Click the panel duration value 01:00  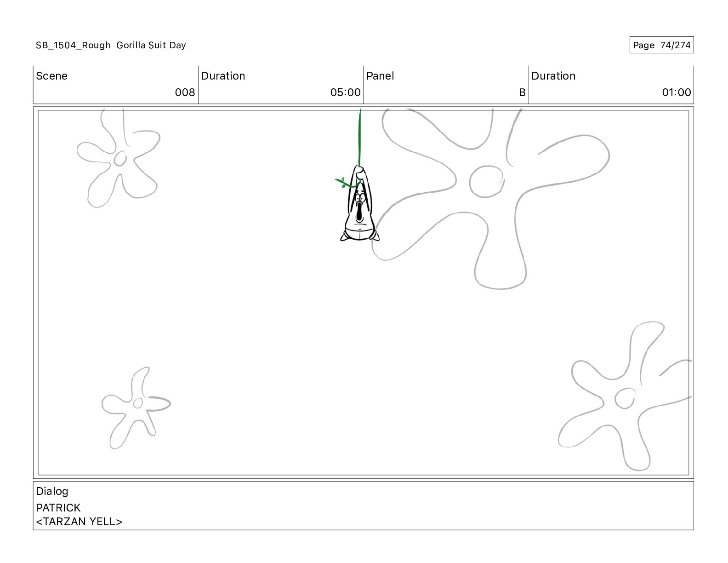click(x=676, y=92)
